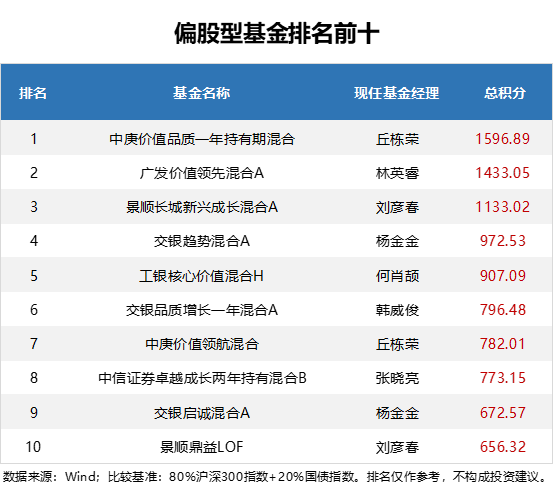Screen dimensions: 554x496
Task: Click manager 丘栋荣 in rank 1 row
Action: tap(397, 139)
